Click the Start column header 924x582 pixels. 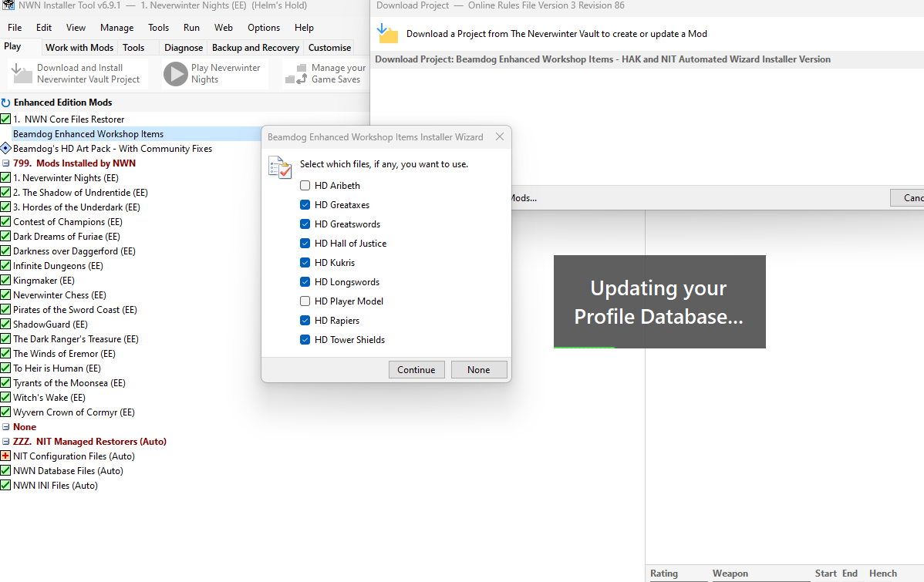click(825, 574)
